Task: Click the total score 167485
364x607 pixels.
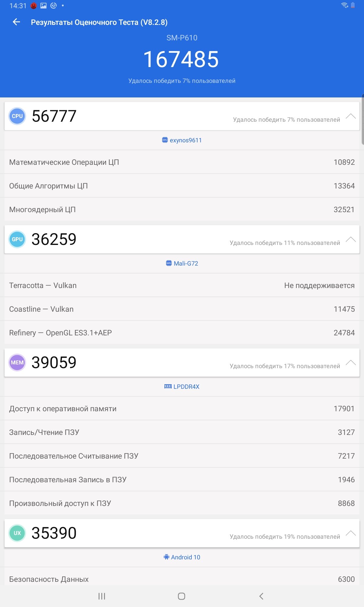Action: 181,59
